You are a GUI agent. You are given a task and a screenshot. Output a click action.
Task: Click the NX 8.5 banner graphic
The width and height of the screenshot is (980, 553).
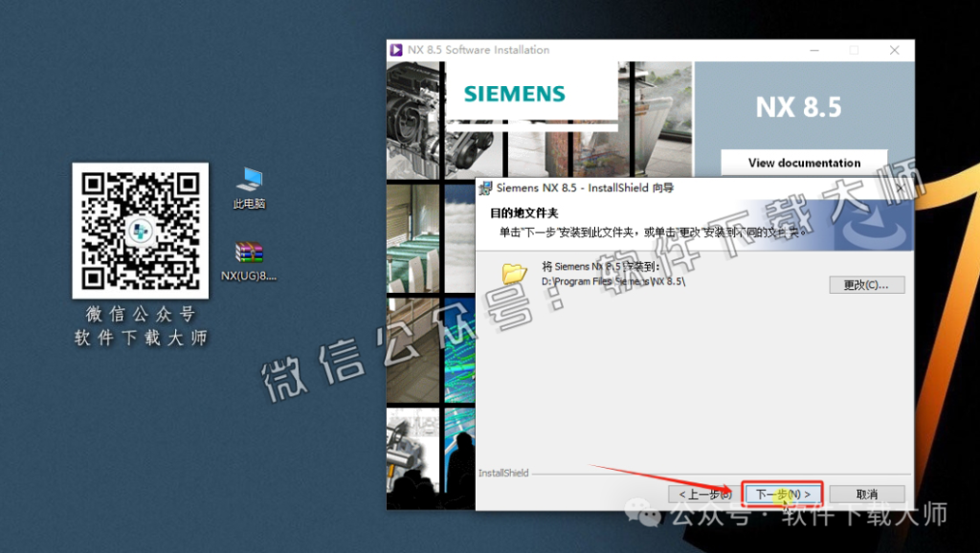(x=800, y=106)
